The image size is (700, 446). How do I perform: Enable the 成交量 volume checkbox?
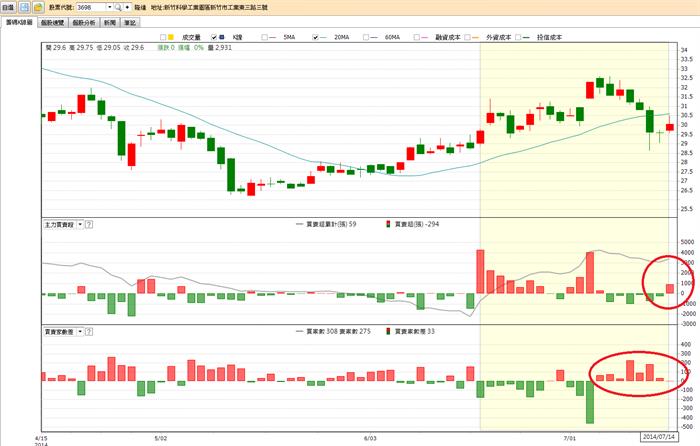click(163, 38)
